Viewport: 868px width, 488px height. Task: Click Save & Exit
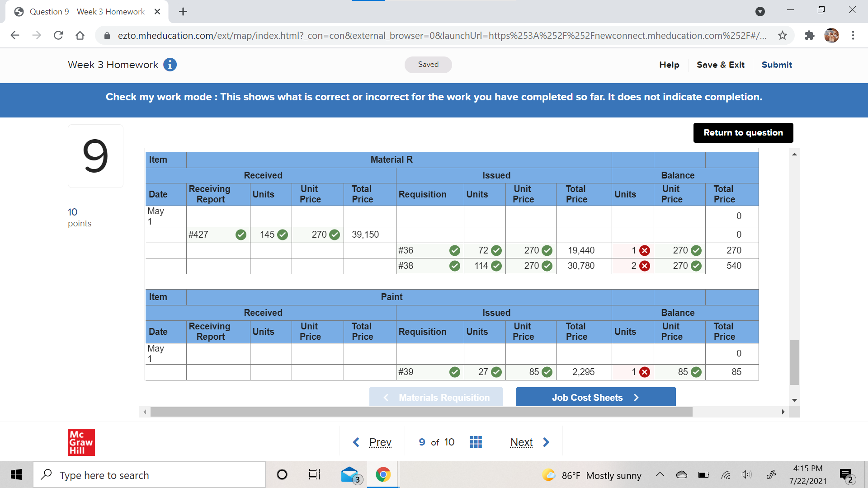tap(720, 65)
